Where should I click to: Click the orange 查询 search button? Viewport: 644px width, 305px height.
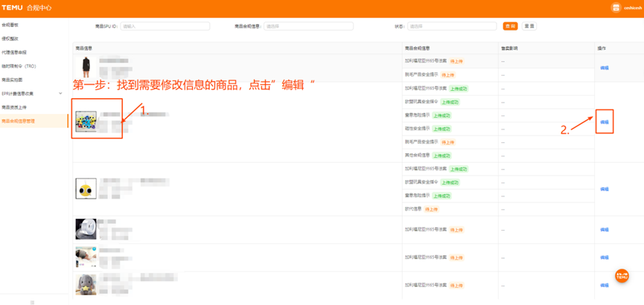(510, 26)
